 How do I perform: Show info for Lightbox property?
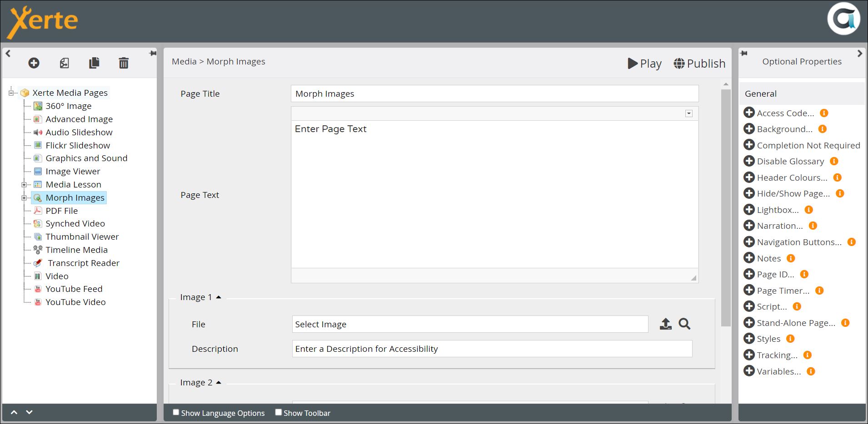point(808,210)
